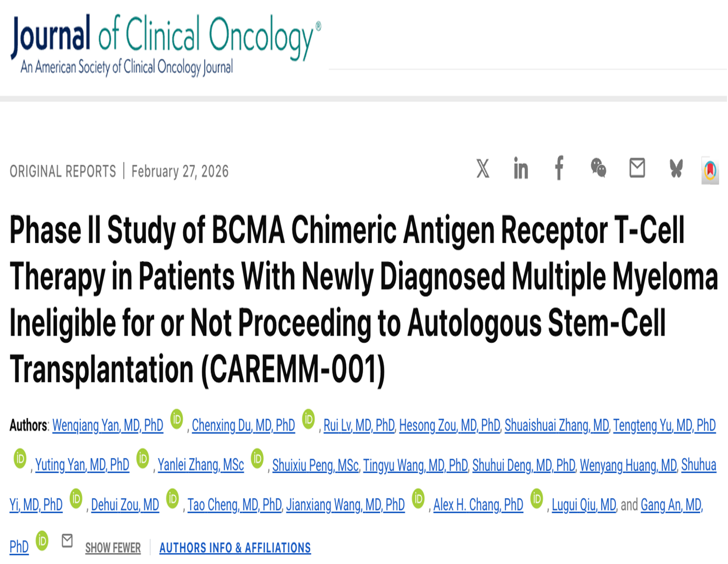Select author Dehui Zou, MD
Viewport: 728px width, 564px height.
(x=125, y=505)
